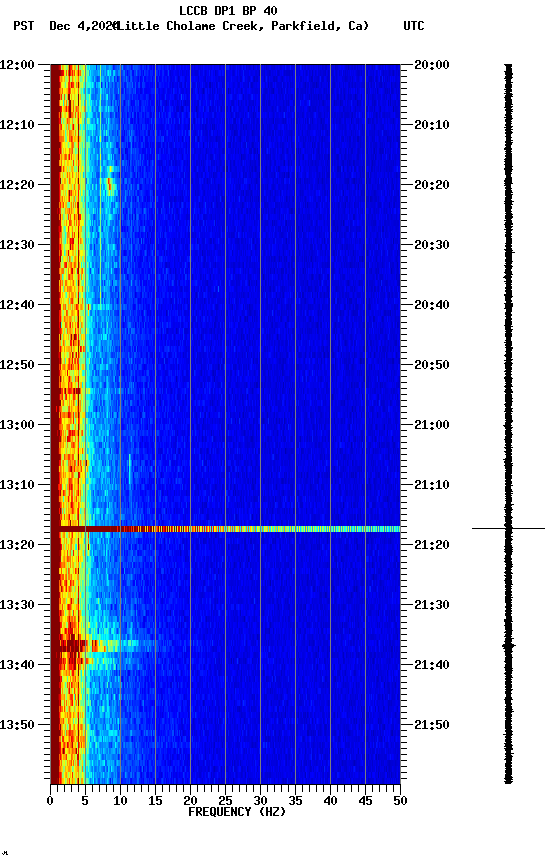Click the 21:30 UTC time label
The image size is (552, 864).
coord(432,605)
